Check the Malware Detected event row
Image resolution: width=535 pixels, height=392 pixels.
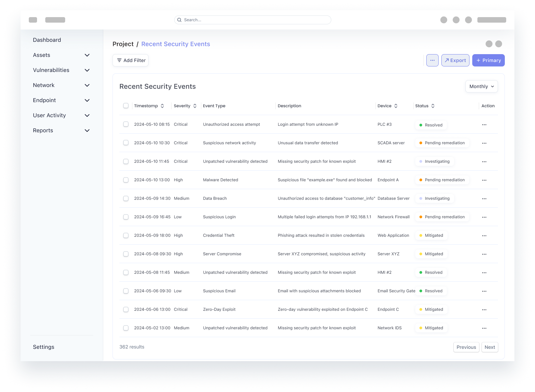coord(126,180)
